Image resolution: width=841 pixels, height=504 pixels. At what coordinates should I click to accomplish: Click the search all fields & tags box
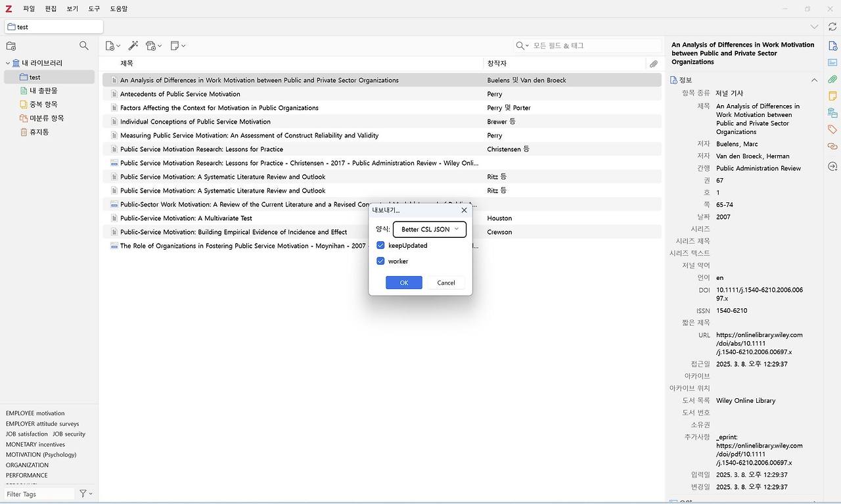click(595, 45)
